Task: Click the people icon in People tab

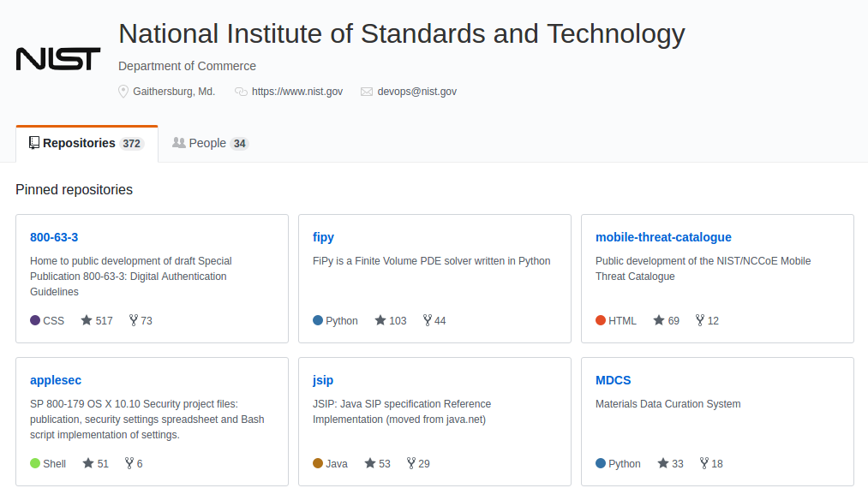Action: pos(179,143)
